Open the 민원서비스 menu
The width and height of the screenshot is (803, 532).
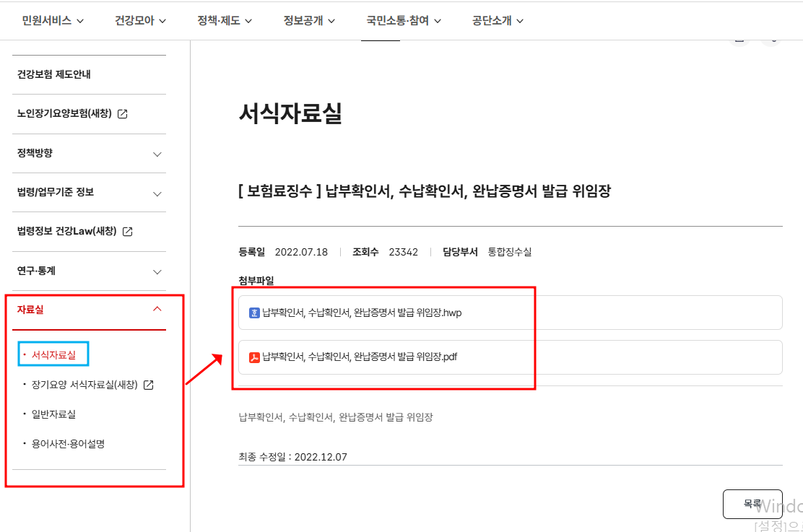point(51,20)
